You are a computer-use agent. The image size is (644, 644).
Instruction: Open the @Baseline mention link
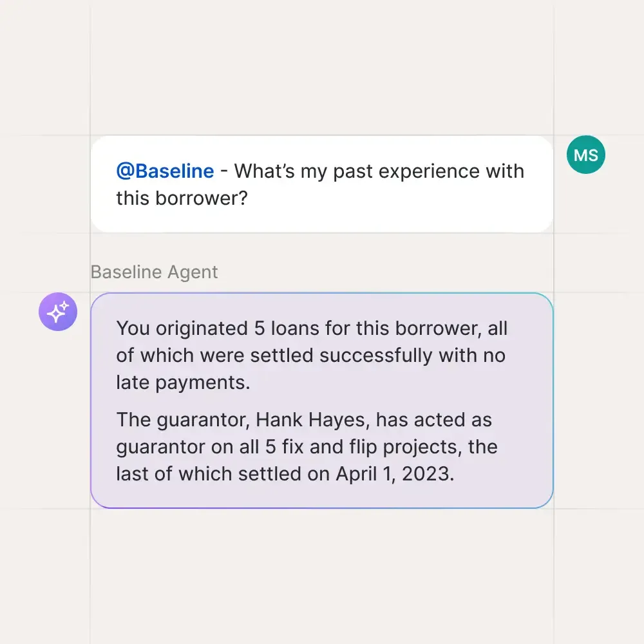(x=165, y=171)
